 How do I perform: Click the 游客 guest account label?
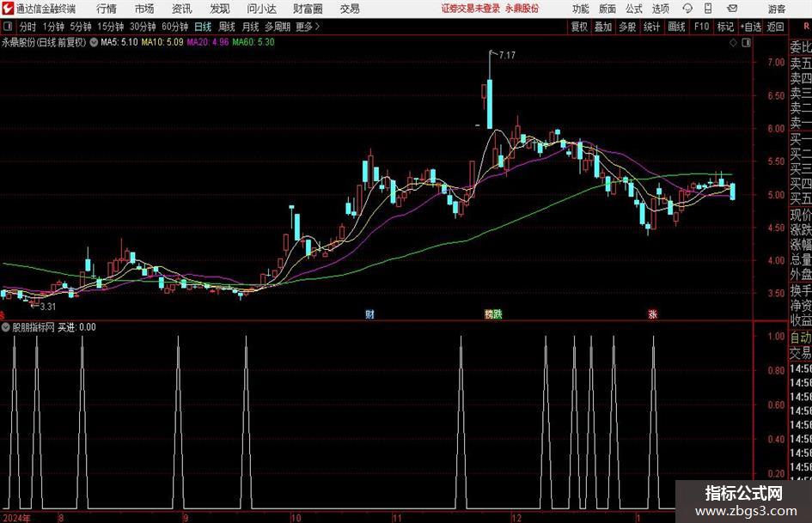point(777,9)
